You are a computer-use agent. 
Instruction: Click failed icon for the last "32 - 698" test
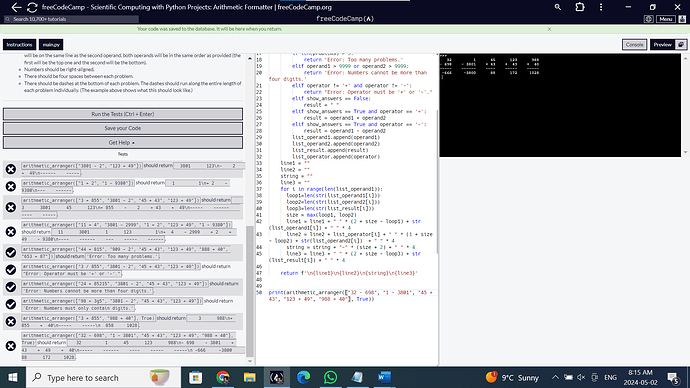click(11, 346)
